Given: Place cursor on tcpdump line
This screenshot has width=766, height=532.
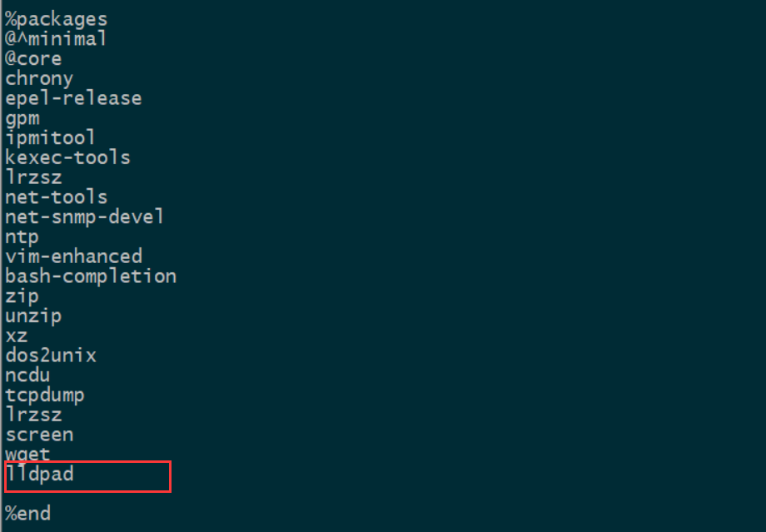Looking at the screenshot, I should (44, 395).
